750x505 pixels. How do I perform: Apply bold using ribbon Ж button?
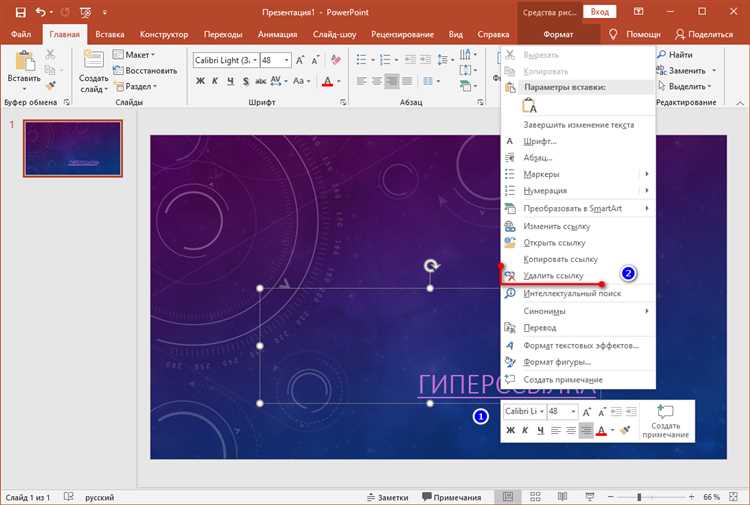point(201,81)
